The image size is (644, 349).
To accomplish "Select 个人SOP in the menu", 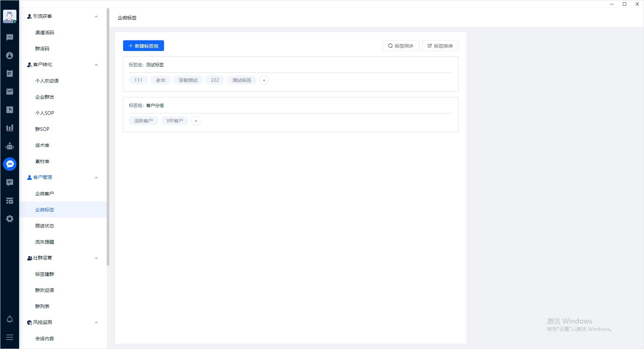I will pyautogui.click(x=45, y=113).
